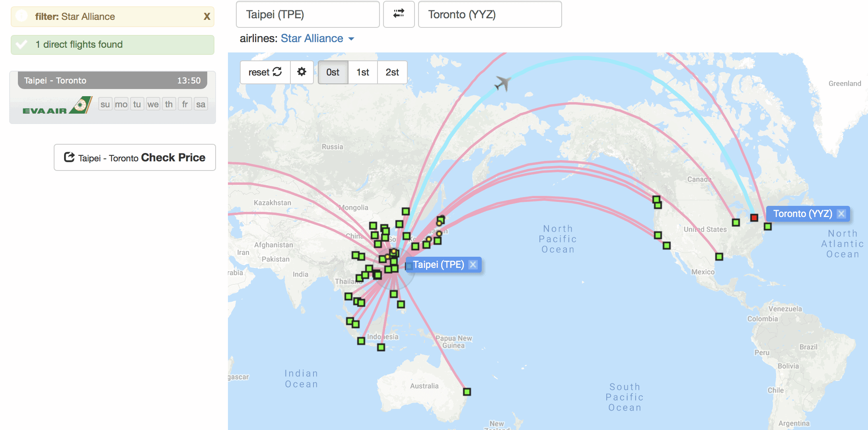
Task: Click the Taipei (TPE) origin field
Action: pos(307,14)
